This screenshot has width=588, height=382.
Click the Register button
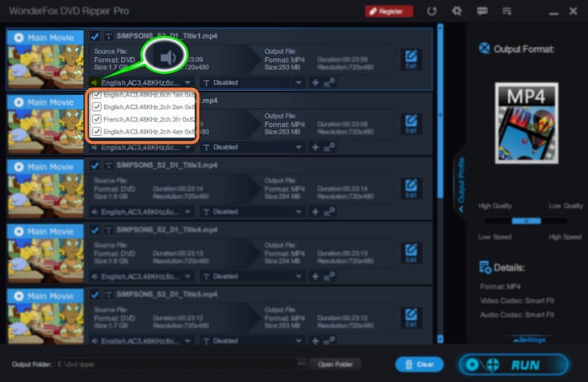[x=389, y=11]
